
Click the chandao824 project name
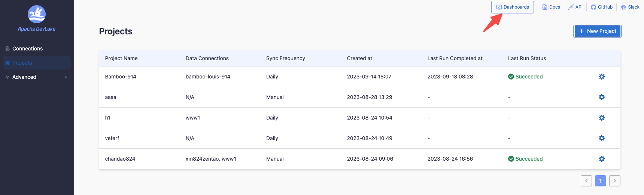pos(120,159)
